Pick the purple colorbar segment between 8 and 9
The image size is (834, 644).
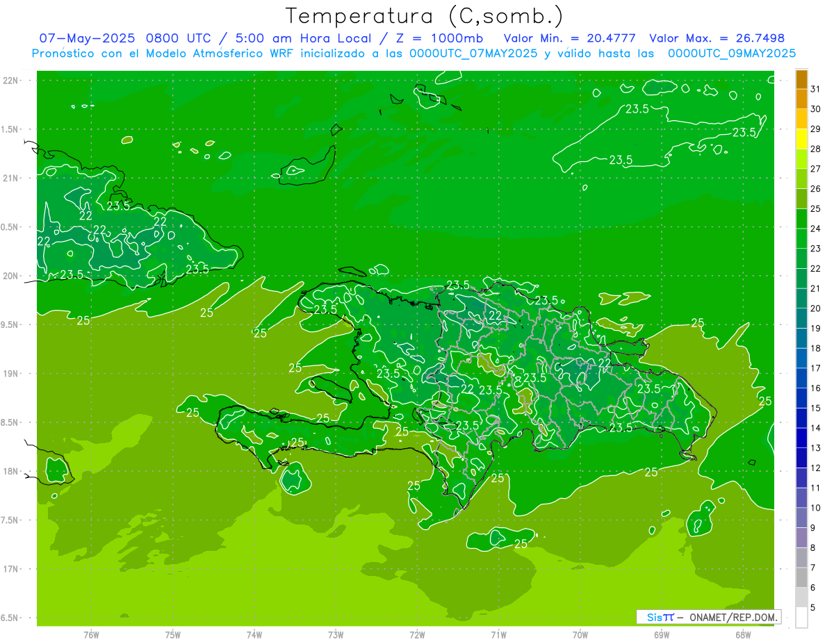[x=801, y=538]
